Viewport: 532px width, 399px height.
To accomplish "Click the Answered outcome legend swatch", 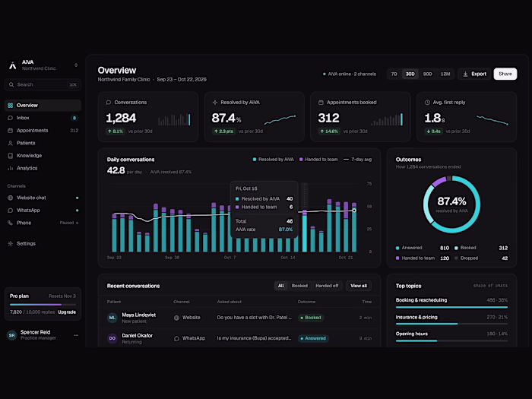I will [x=397, y=248].
